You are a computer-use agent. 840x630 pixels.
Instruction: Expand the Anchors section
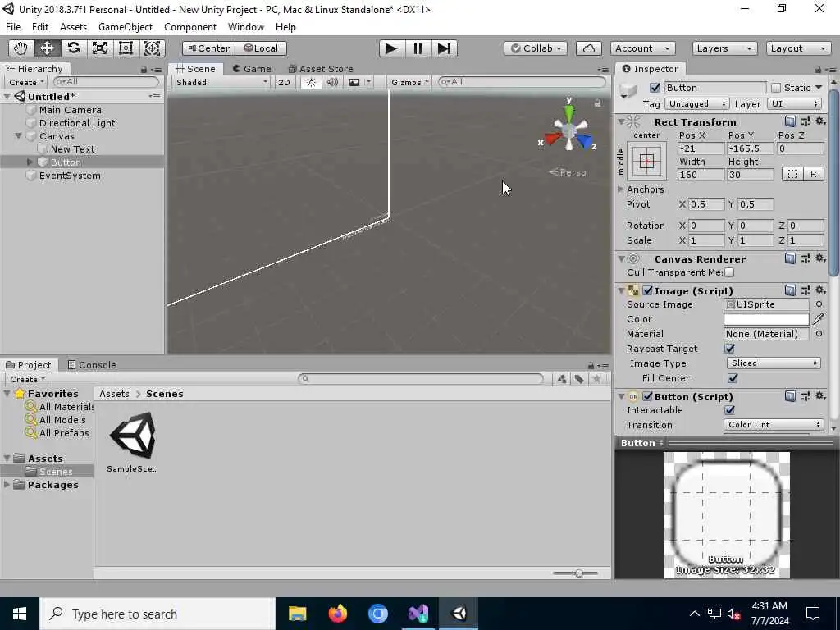pos(621,189)
